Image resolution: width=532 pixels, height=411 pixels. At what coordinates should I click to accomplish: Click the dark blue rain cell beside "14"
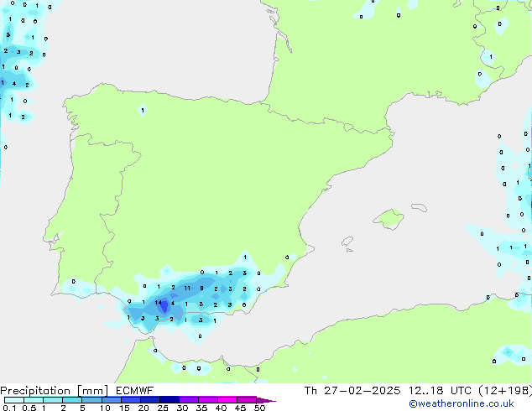tap(164, 306)
